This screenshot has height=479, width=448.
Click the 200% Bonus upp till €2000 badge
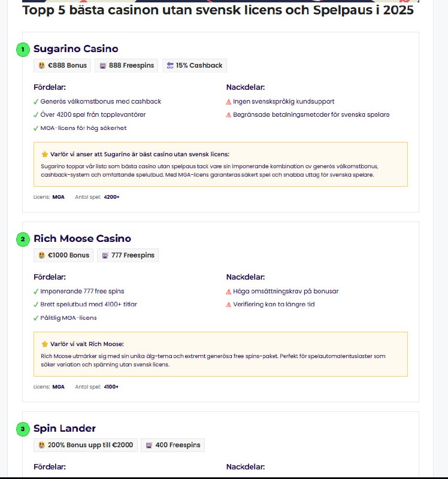coord(85,445)
